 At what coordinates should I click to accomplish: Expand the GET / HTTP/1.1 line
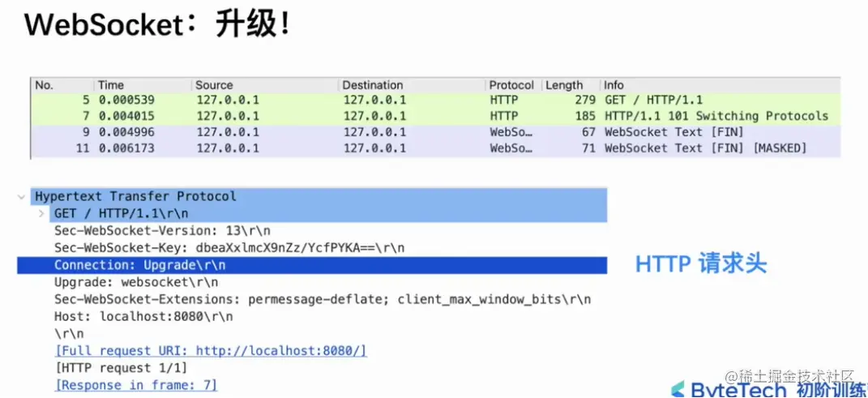click(41, 213)
